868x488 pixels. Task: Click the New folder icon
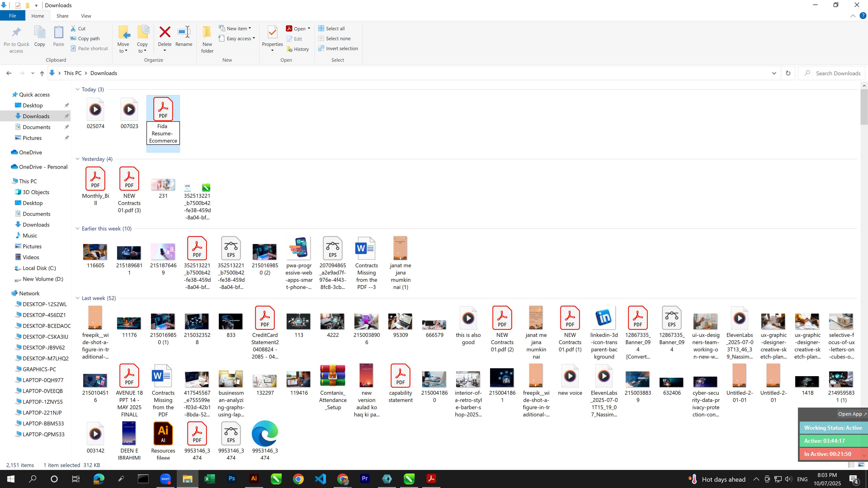pyautogui.click(x=207, y=32)
